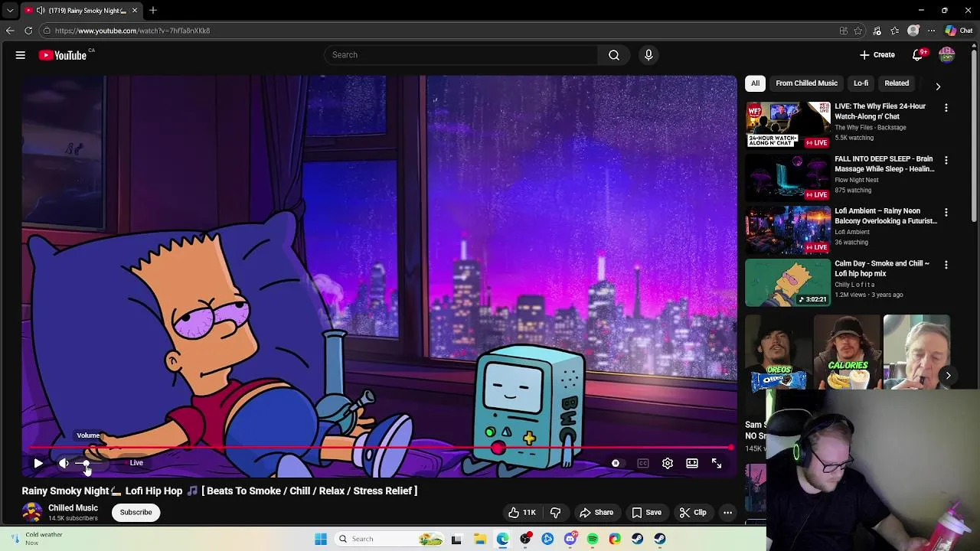This screenshot has height=551, width=980.
Task: Toggle the autoplay switch in player
Action: pos(616,463)
